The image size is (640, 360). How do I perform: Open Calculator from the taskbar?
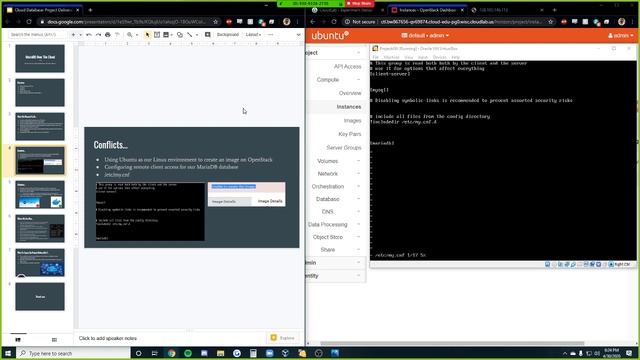[253, 353]
